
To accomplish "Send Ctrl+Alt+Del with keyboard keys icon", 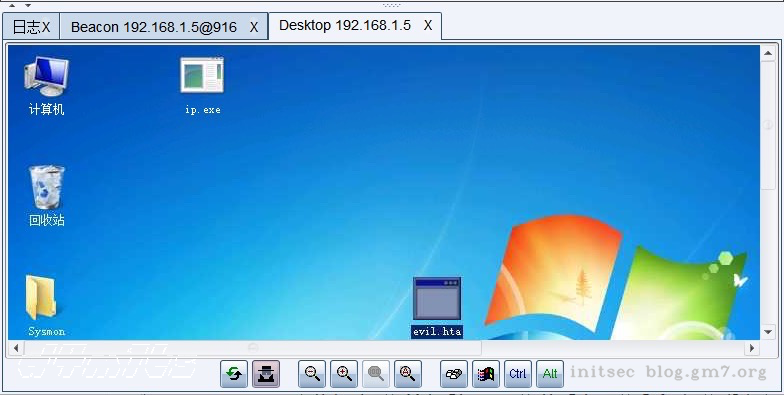I will [454, 374].
